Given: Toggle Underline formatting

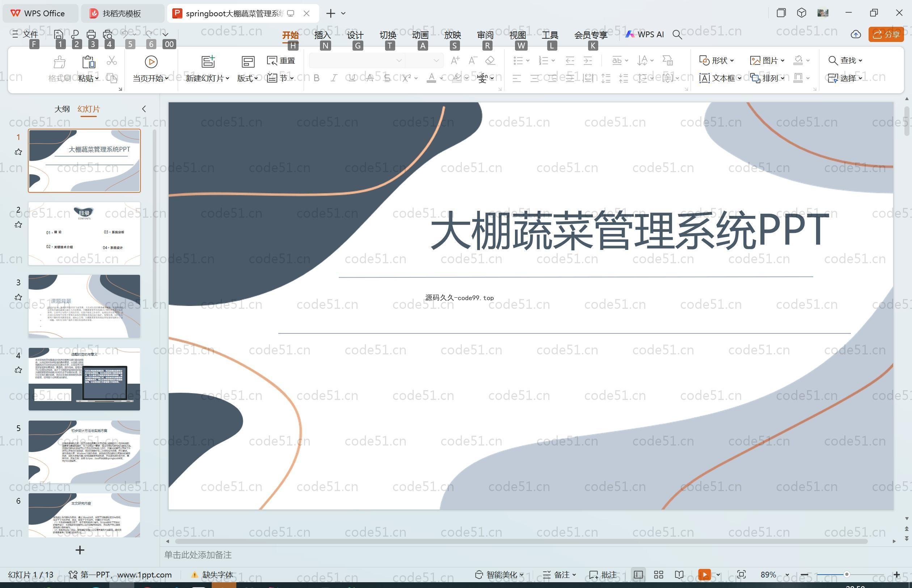Looking at the screenshot, I should click(352, 78).
